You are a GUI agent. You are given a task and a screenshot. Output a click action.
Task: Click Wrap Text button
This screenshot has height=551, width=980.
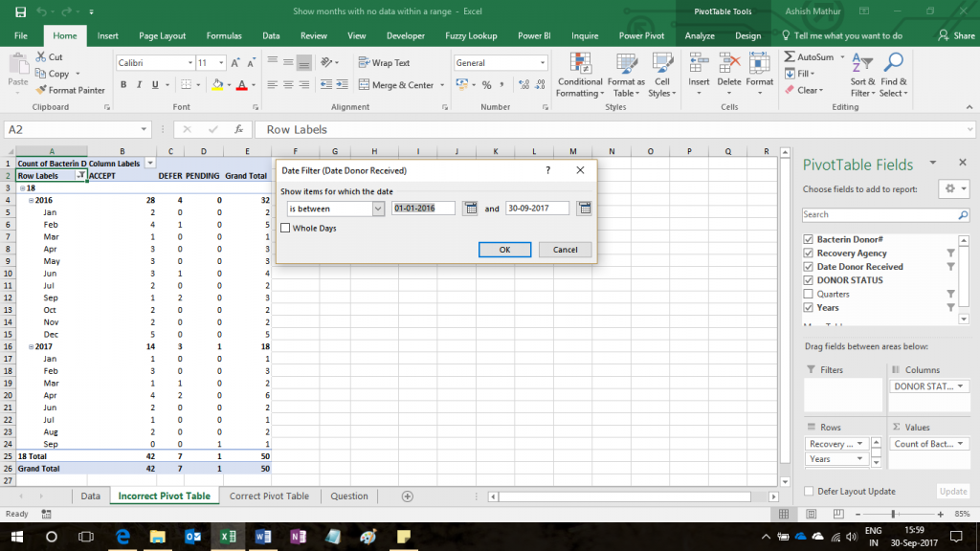pyautogui.click(x=385, y=63)
